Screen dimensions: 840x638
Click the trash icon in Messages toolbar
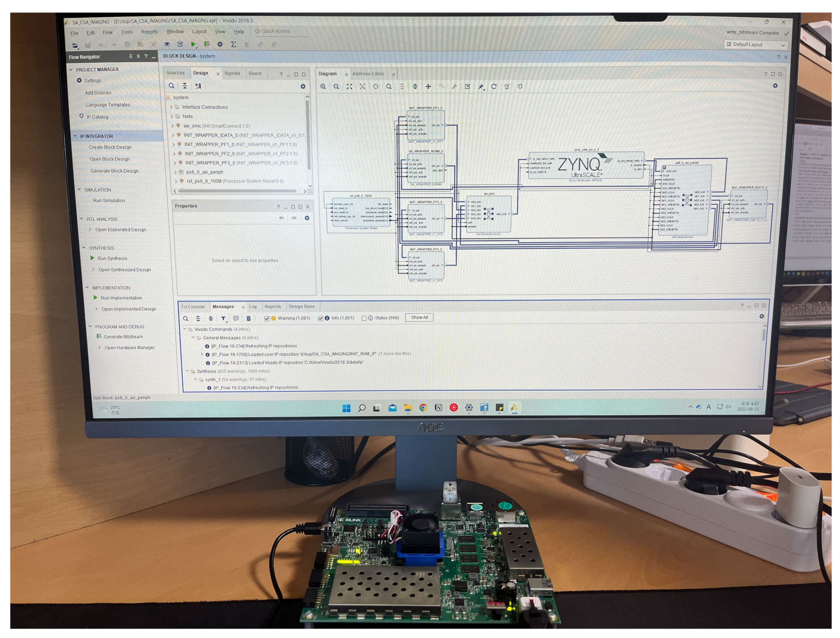click(x=249, y=319)
